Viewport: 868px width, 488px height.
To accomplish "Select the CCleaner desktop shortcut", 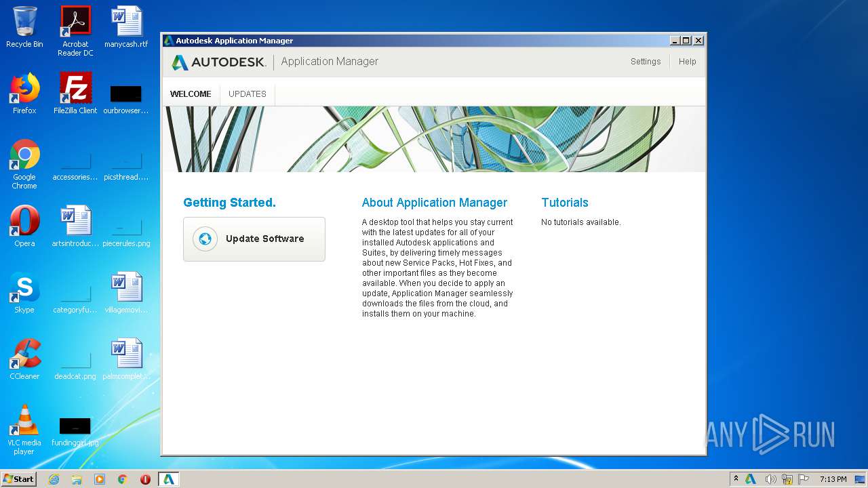I will pos(24,360).
